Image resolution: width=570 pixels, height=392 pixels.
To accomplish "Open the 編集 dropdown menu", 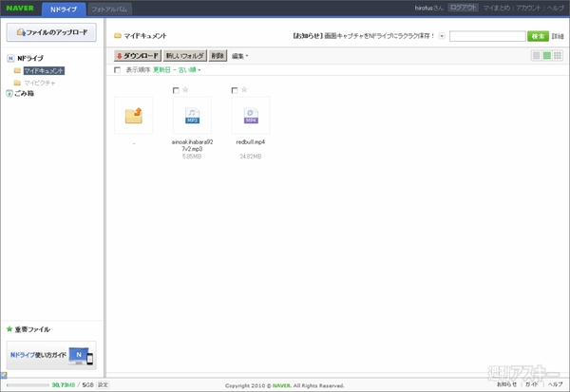I will point(239,56).
